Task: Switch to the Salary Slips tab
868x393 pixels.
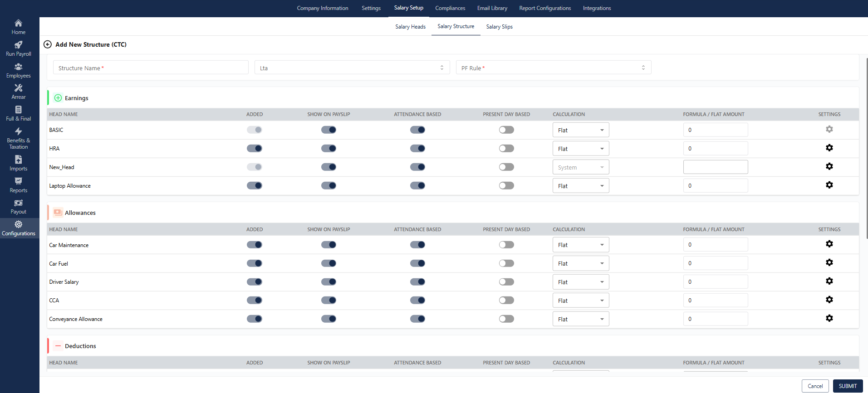Action: click(x=500, y=27)
